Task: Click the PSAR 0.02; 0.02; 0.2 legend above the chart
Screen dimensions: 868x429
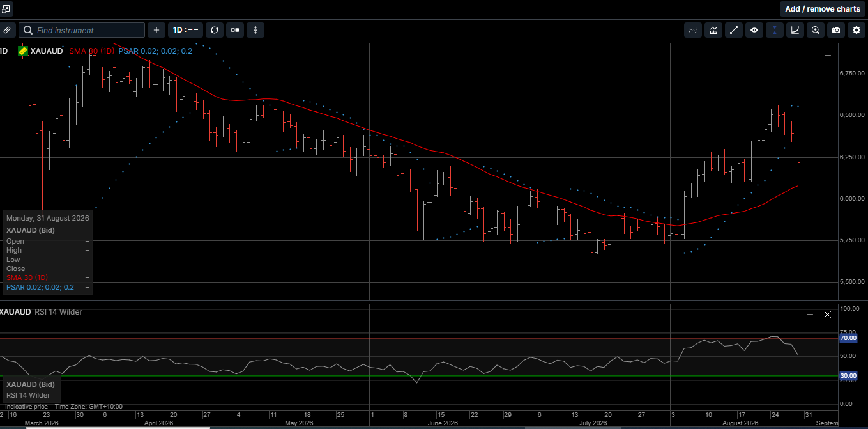Action: pos(155,51)
